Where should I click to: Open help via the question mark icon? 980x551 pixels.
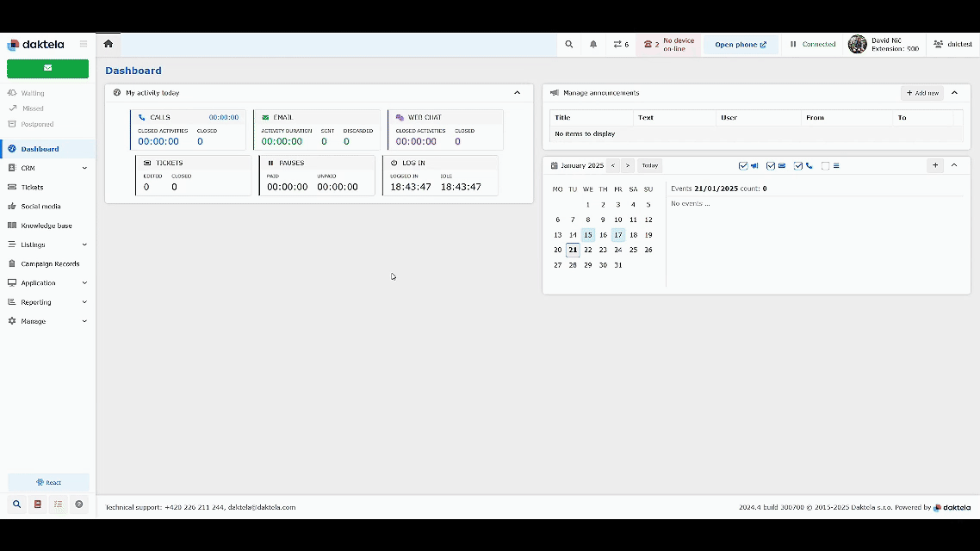point(79,505)
